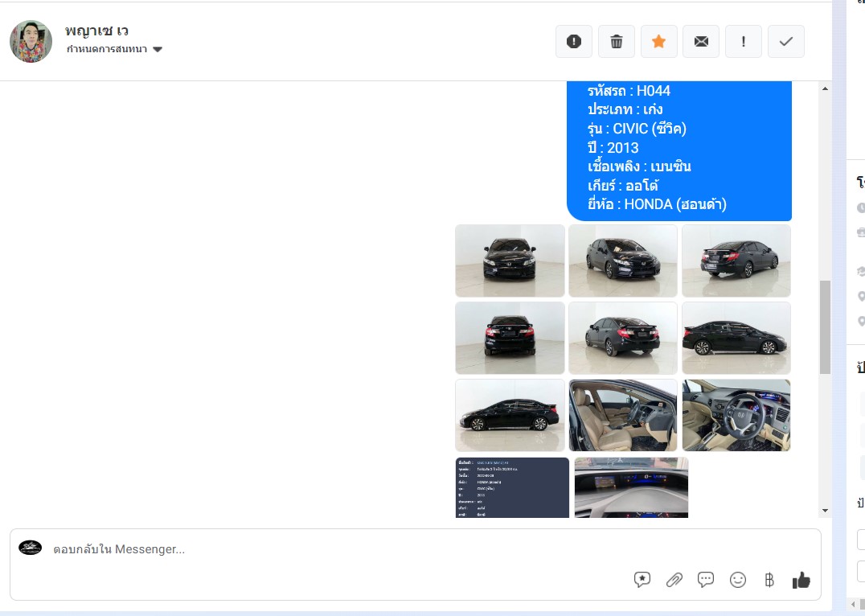Click the Messenger reply text field
865x616 pixels.
[x=322, y=549]
